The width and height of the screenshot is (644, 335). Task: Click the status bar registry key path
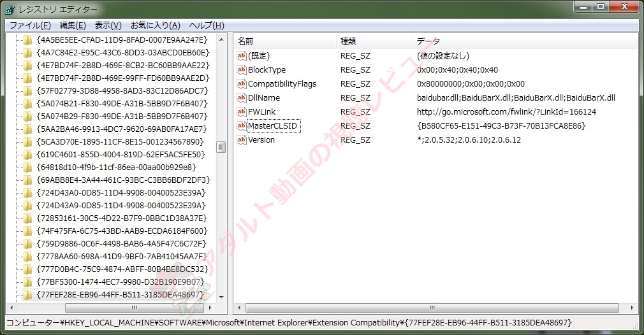click(289, 323)
